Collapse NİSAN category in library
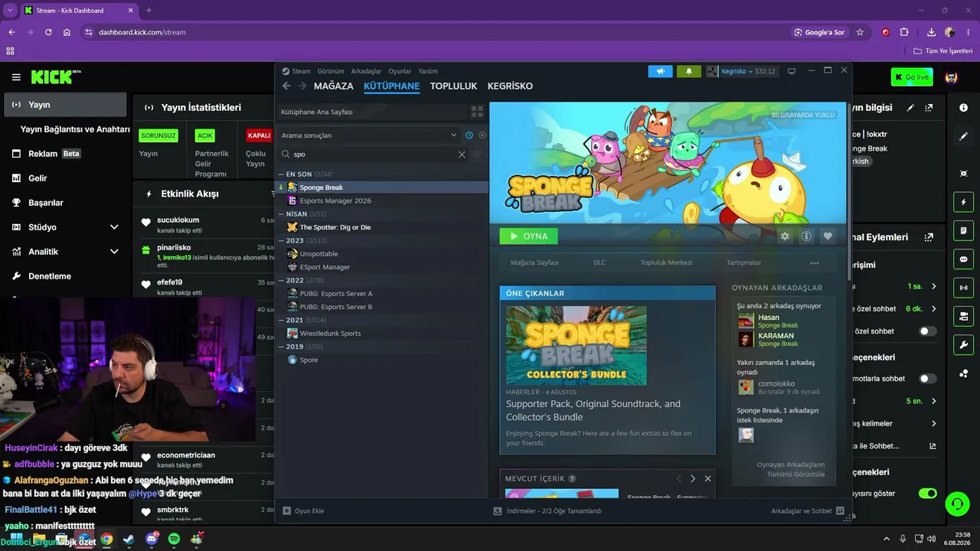Image resolution: width=980 pixels, height=551 pixels. point(281,214)
